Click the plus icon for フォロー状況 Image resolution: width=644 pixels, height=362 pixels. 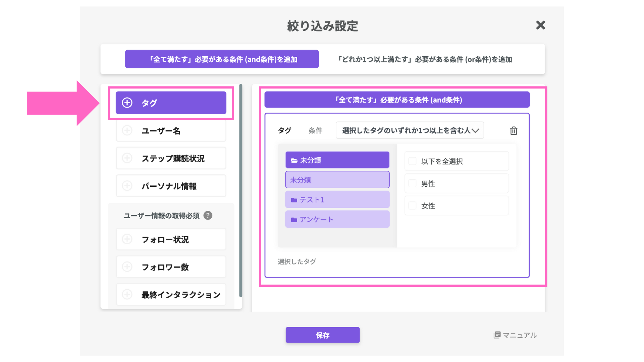pyautogui.click(x=127, y=239)
